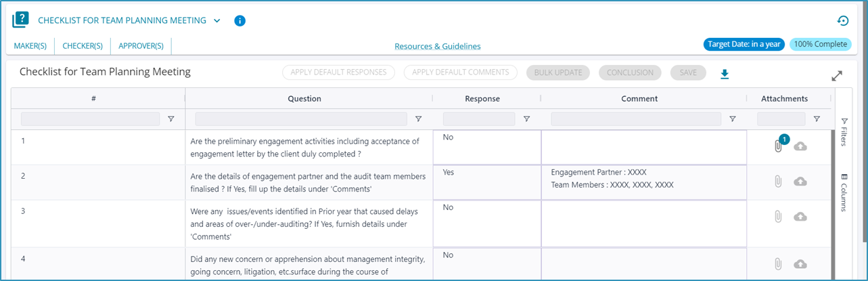The width and height of the screenshot is (868, 281).
Task: Click the history restore icon at top right
Action: click(843, 21)
